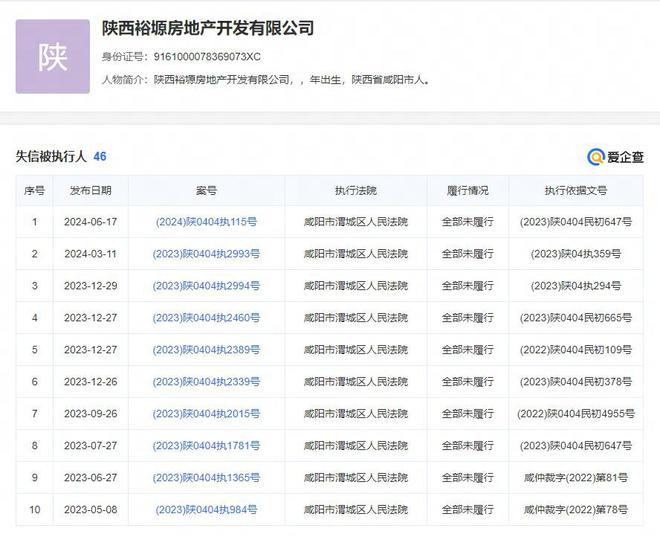This screenshot has width=660, height=537.
Task: Select the date 2023-12-29
Action: [x=90, y=286]
